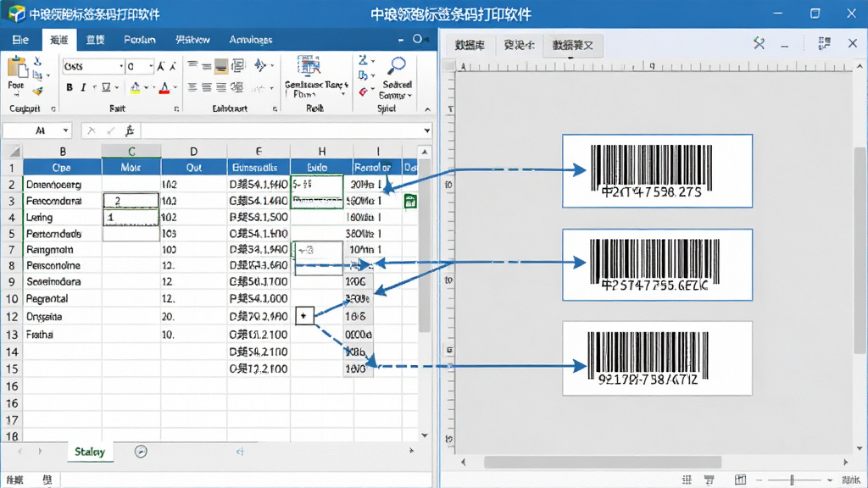The width and height of the screenshot is (868, 488).
Task: Click the cancel X icon in the formula bar
Action: click(x=92, y=130)
